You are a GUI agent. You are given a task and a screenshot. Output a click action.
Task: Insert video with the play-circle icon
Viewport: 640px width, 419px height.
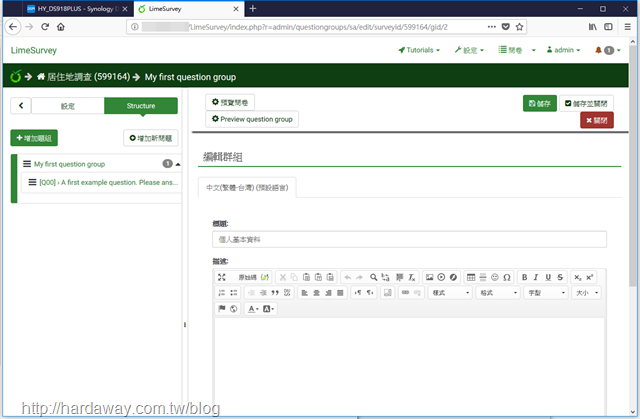(x=441, y=277)
